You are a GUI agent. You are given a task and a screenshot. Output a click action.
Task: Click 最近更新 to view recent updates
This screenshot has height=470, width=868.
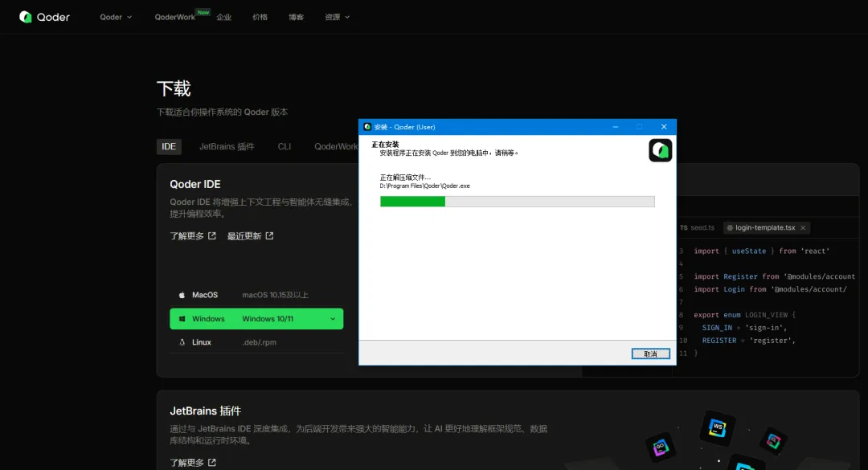(x=247, y=236)
